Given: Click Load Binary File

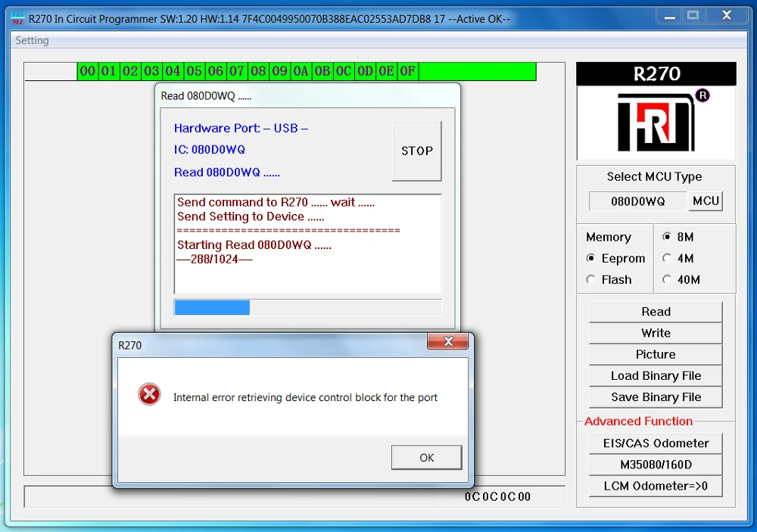Looking at the screenshot, I should pyautogui.click(x=656, y=375).
